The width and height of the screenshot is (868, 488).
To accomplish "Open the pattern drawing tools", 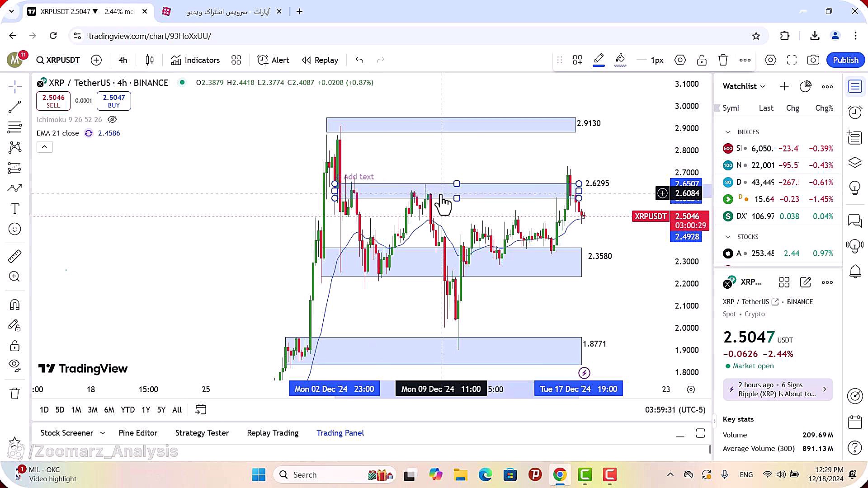I will (14, 147).
